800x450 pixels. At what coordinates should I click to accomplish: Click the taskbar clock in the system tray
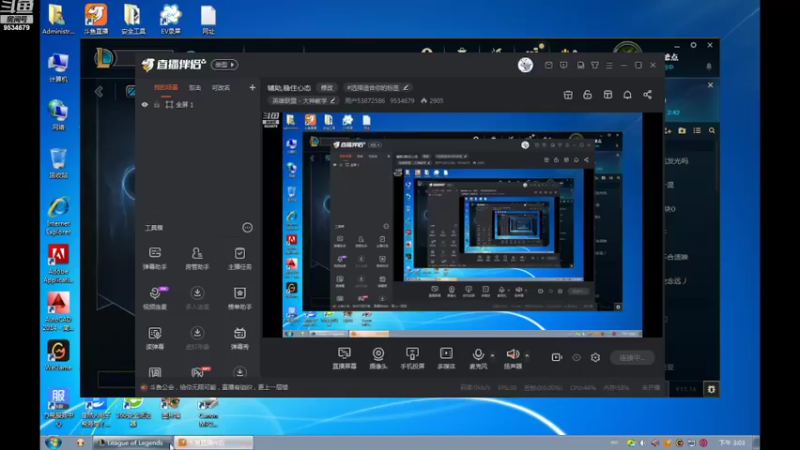pos(732,443)
